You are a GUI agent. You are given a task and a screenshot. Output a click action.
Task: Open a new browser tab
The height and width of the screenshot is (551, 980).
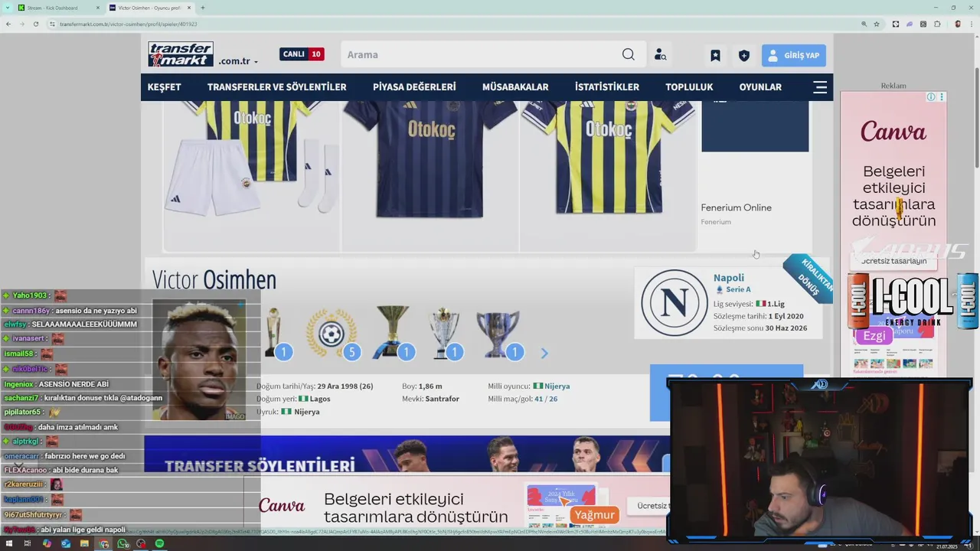coord(202,8)
